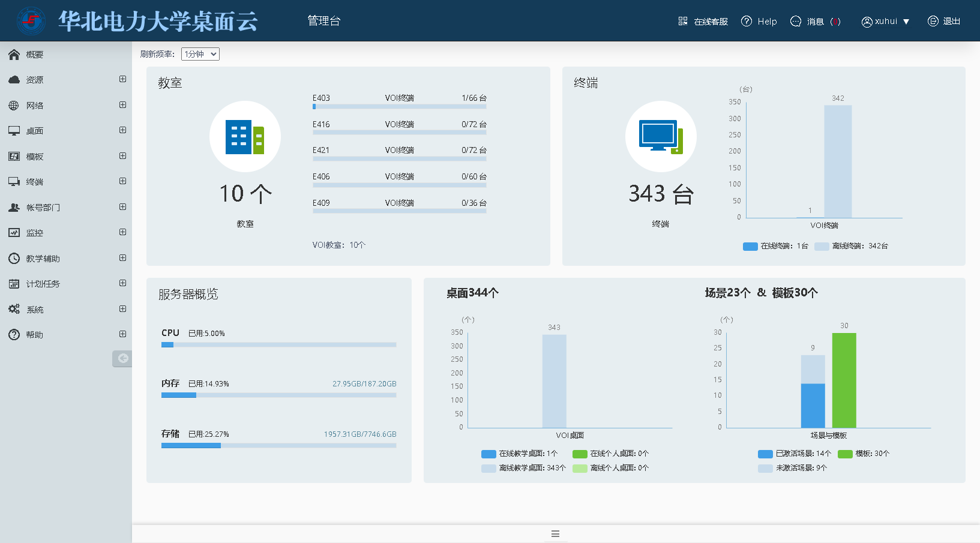Click the clock icon for 教学辅助
Viewport: 980px width, 543px height.
pos(14,259)
